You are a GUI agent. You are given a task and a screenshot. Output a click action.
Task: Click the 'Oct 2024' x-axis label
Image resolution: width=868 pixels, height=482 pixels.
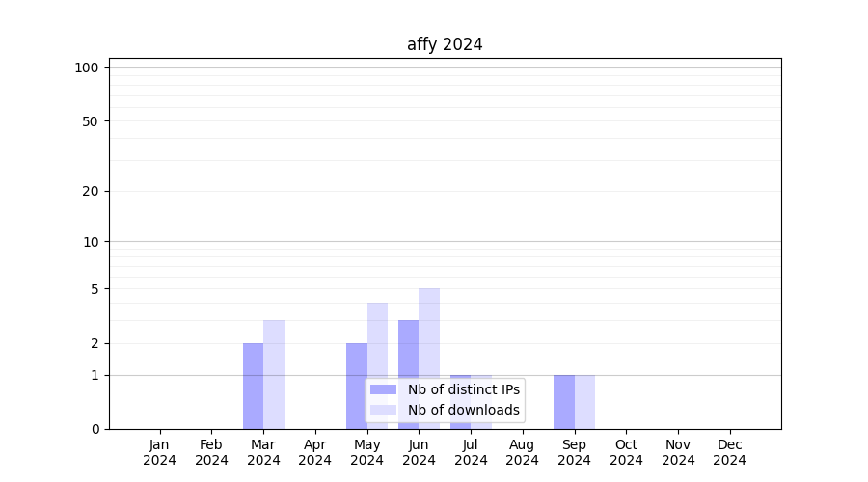pyautogui.click(x=626, y=452)
